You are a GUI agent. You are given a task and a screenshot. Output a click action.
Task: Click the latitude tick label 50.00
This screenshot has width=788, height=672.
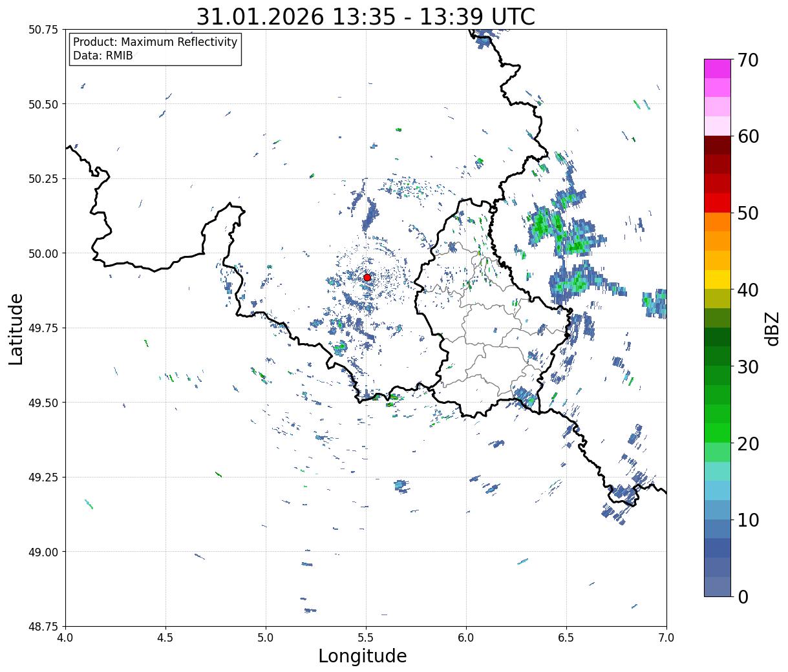tap(44, 253)
